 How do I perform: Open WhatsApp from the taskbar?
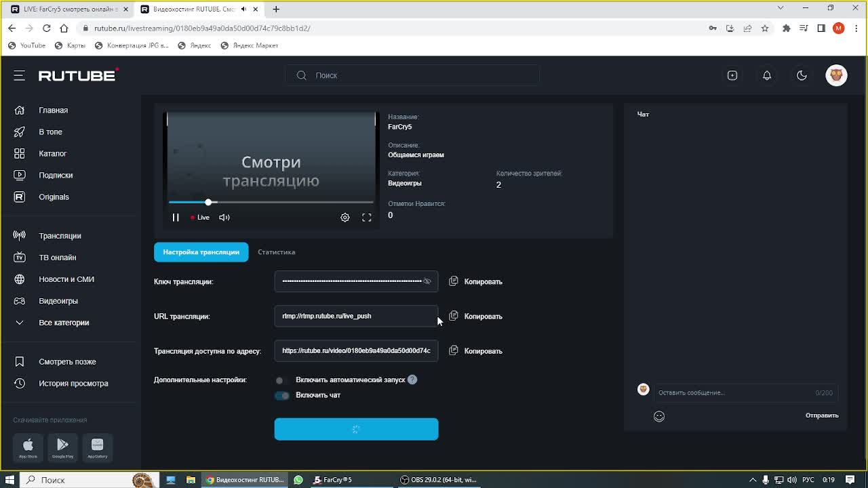click(x=298, y=480)
